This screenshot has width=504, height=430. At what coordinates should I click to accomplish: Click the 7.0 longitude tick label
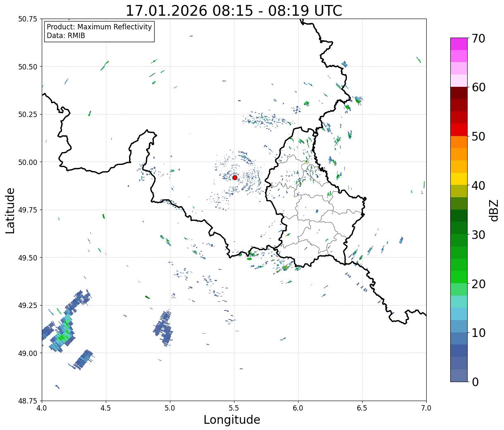click(x=426, y=408)
